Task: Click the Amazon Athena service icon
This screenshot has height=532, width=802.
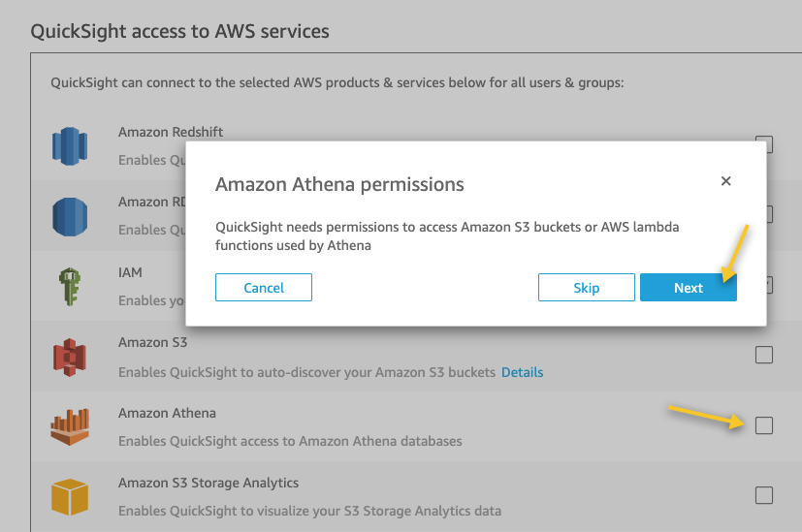Action: [70, 426]
